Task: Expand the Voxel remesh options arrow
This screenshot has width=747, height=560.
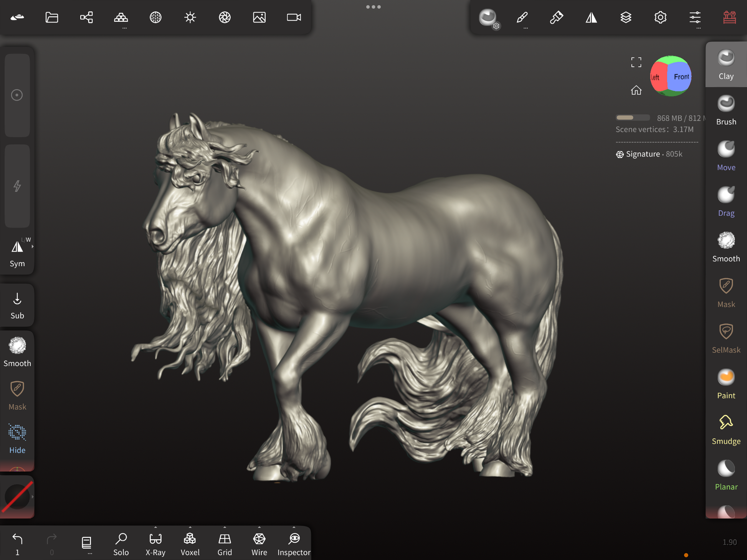Action: tap(190, 527)
